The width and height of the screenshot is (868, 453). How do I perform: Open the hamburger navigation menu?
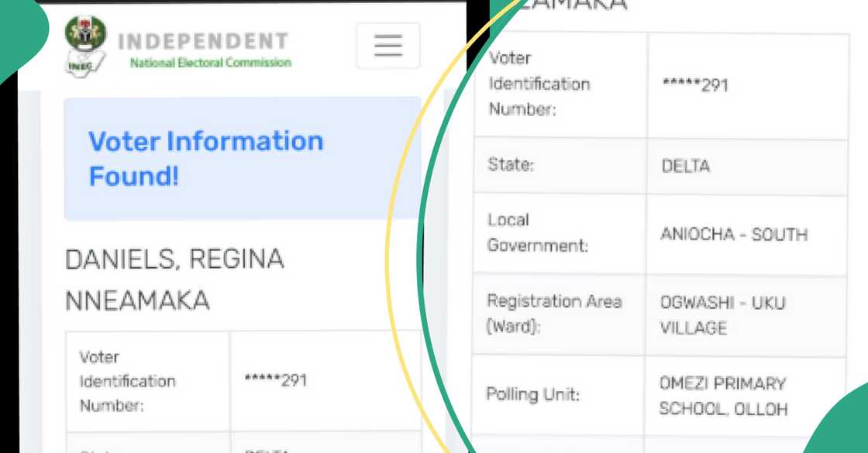click(x=387, y=46)
